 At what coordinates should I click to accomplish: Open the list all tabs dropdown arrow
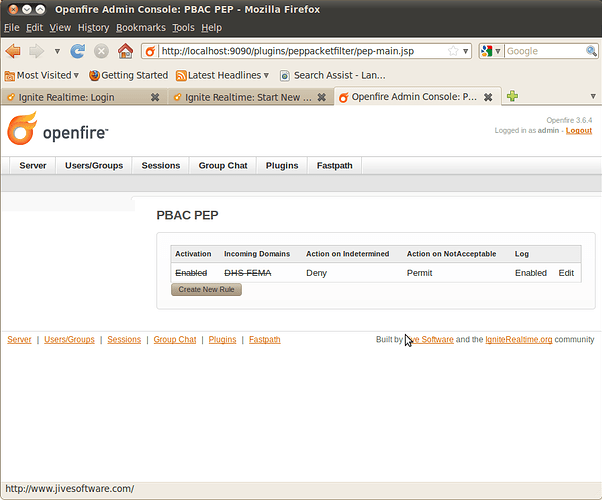point(593,96)
